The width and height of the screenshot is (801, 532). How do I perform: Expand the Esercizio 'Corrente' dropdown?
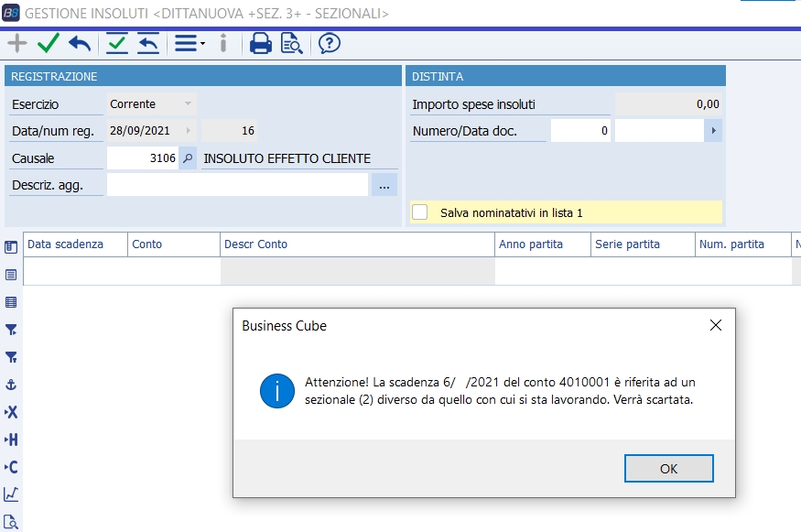pyautogui.click(x=188, y=103)
